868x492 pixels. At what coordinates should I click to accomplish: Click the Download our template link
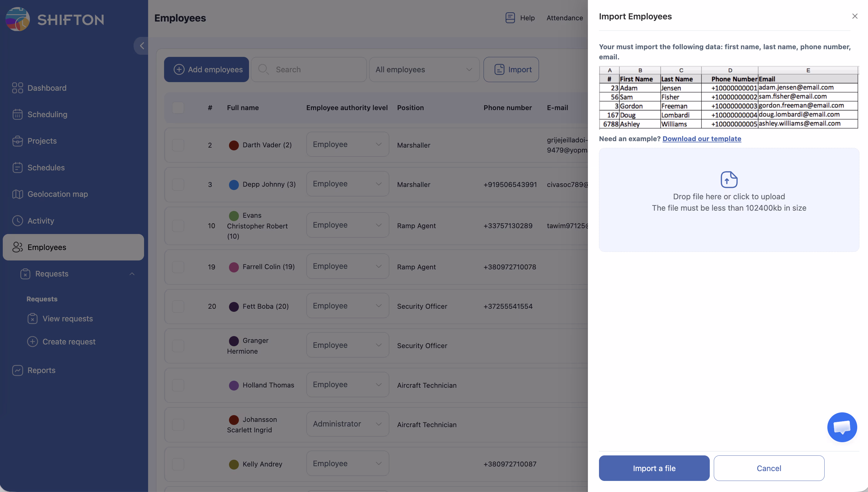click(x=702, y=139)
